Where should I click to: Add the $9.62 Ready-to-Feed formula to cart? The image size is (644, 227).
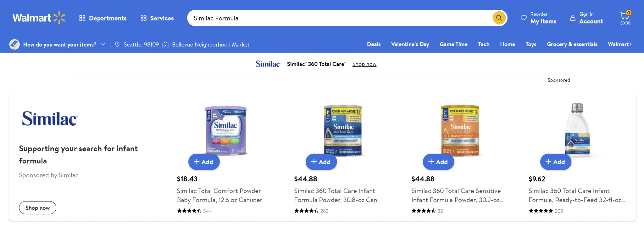556,162
